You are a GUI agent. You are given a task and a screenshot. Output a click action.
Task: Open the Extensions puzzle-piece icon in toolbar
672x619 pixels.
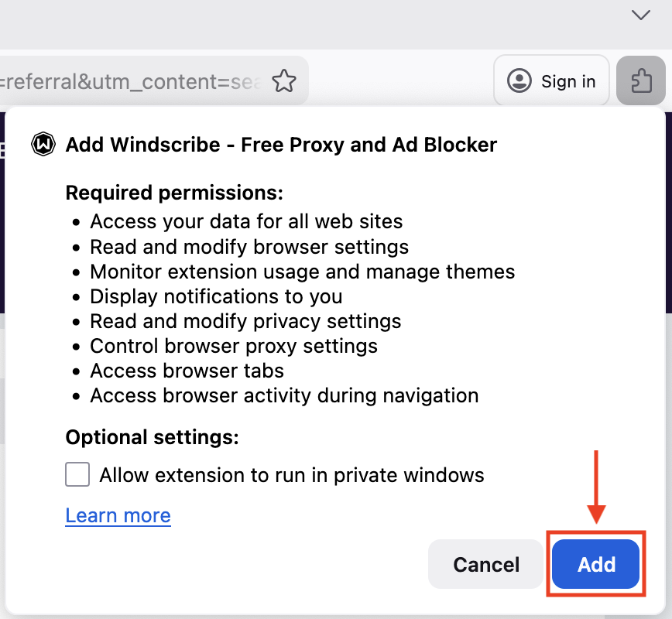coord(641,80)
